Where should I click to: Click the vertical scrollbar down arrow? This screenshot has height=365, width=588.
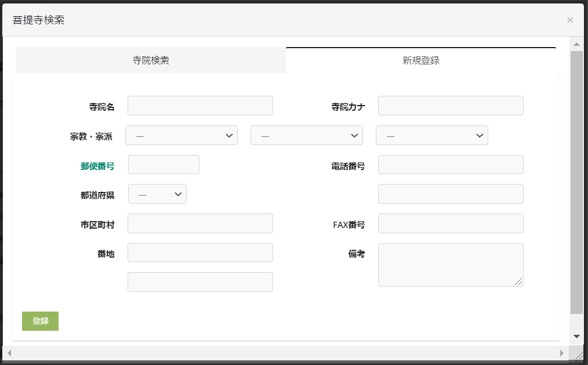pos(576,336)
